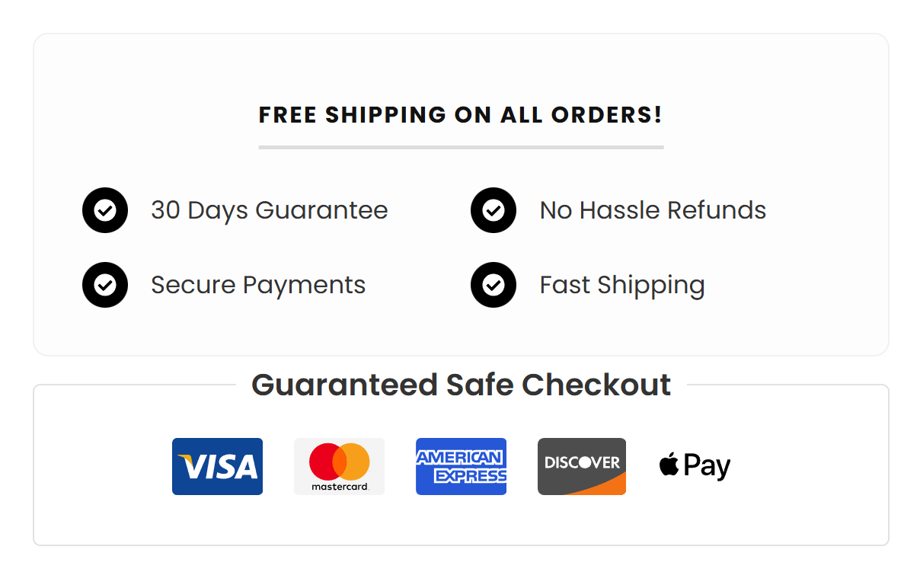Click the 'mastercard' wordmark under the circles

click(x=339, y=486)
